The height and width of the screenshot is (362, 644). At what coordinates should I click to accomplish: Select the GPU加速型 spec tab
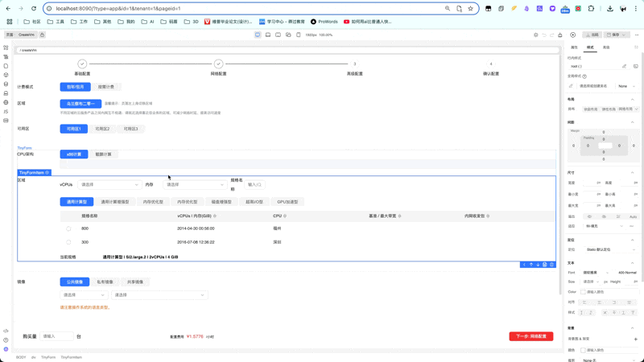point(287,202)
